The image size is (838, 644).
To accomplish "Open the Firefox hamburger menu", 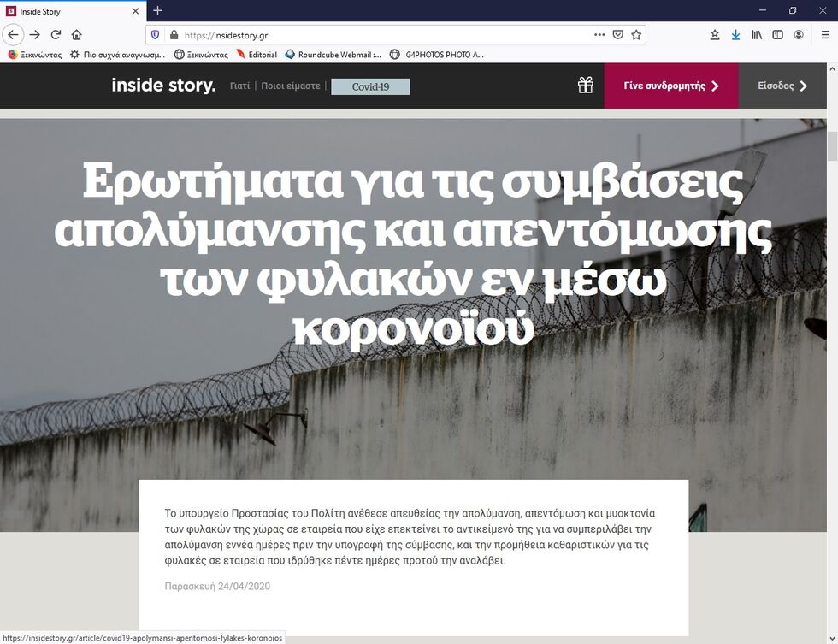I will (x=825, y=35).
